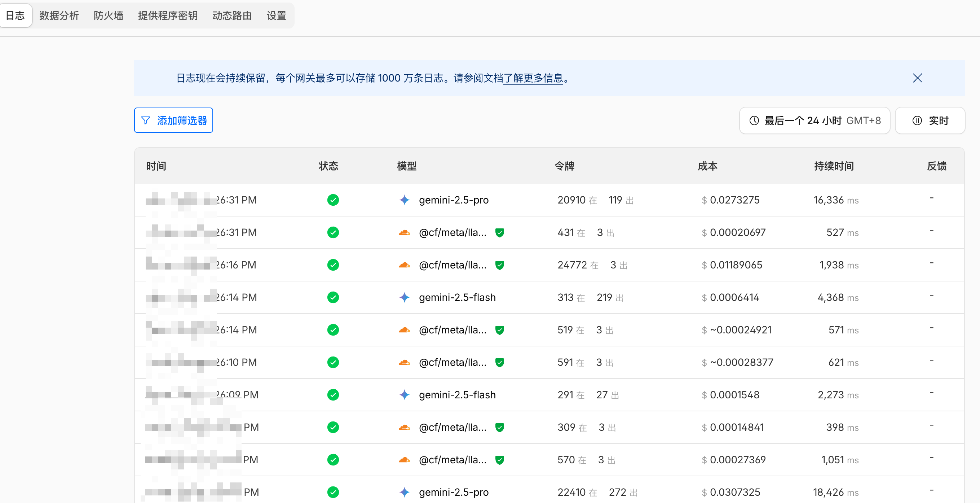Viewport: 980px width, 503px height.
Task: Open the 最后一个 24 小时 time range dropdown
Action: (815, 121)
